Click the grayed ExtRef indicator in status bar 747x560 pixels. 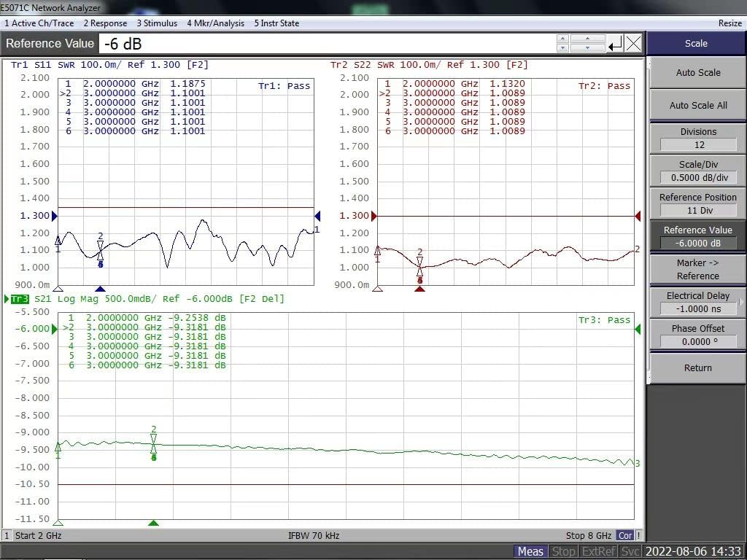pos(598,551)
